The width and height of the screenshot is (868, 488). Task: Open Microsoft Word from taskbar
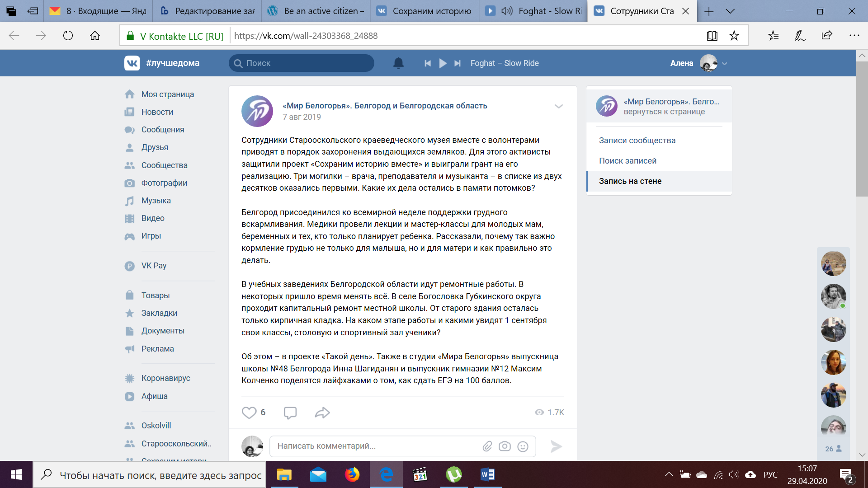[x=487, y=474]
